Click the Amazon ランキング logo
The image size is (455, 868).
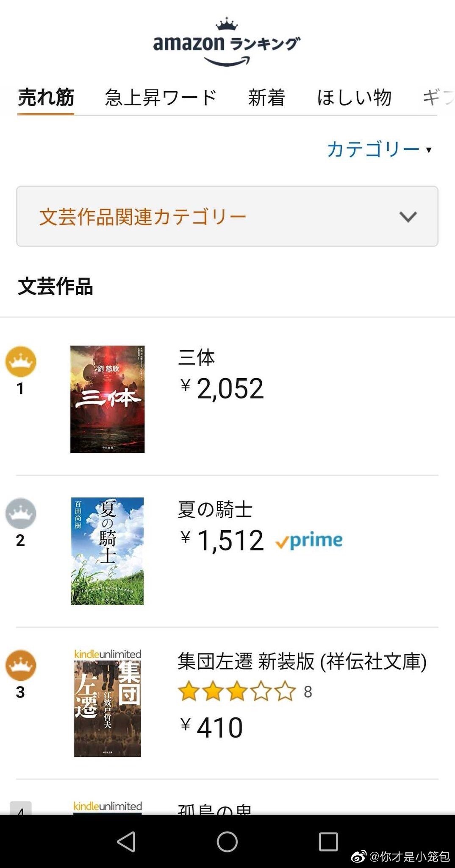click(227, 43)
